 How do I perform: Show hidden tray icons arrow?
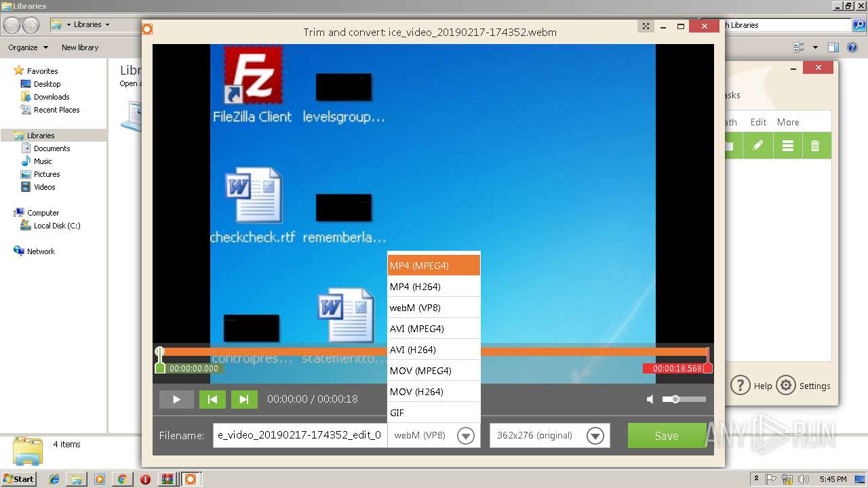[756, 479]
